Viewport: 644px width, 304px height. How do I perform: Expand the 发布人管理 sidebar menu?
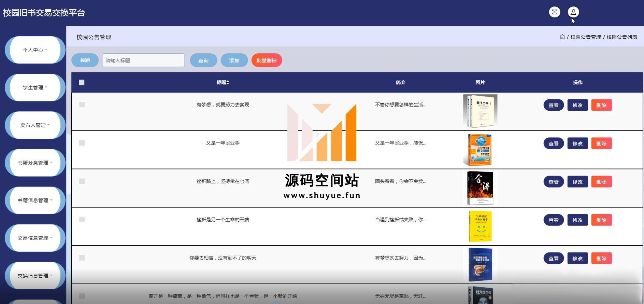35,125
